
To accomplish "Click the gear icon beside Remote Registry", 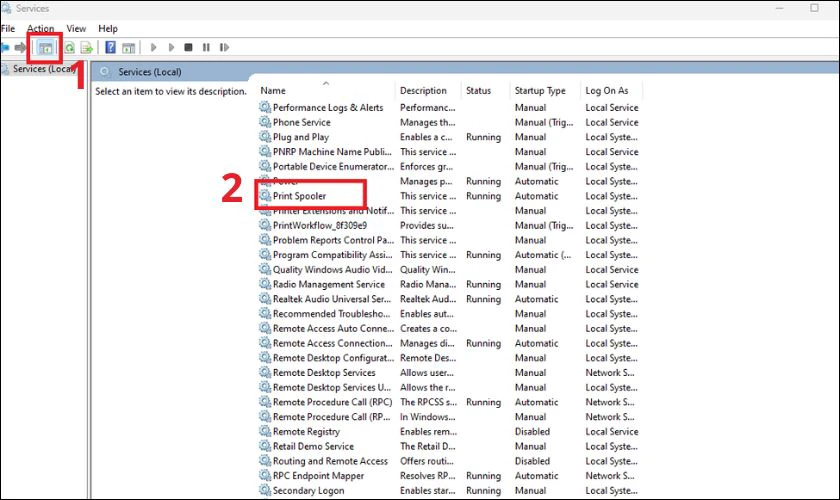I will [x=265, y=431].
